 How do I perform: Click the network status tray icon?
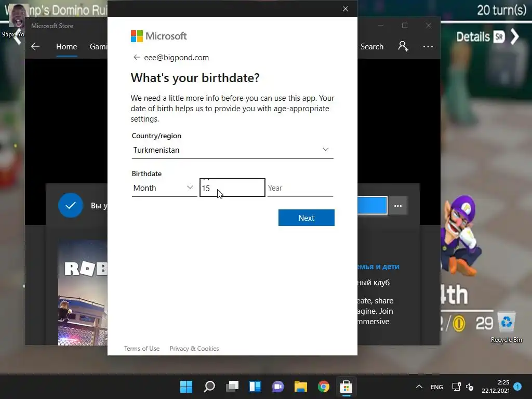click(456, 387)
